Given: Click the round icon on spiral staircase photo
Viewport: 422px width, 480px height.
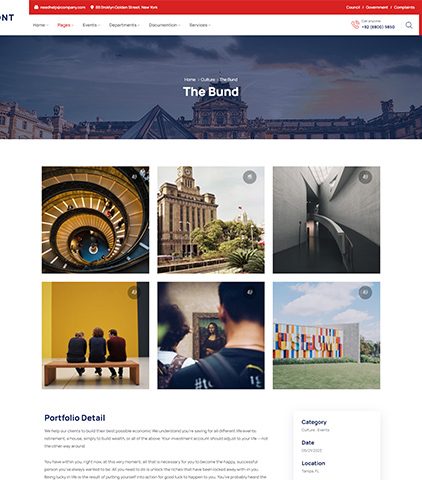Looking at the screenshot, I should click(x=134, y=177).
